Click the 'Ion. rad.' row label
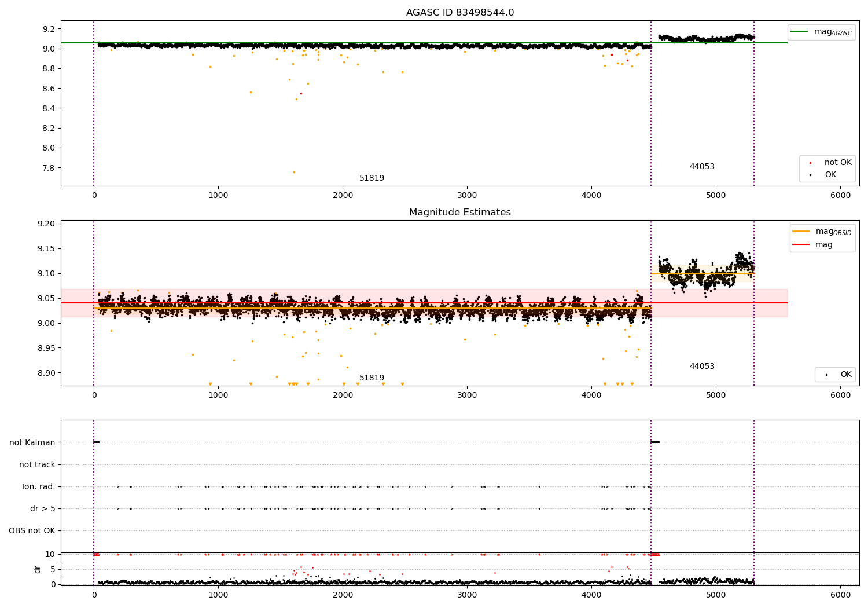868x608 pixels. click(x=39, y=487)
